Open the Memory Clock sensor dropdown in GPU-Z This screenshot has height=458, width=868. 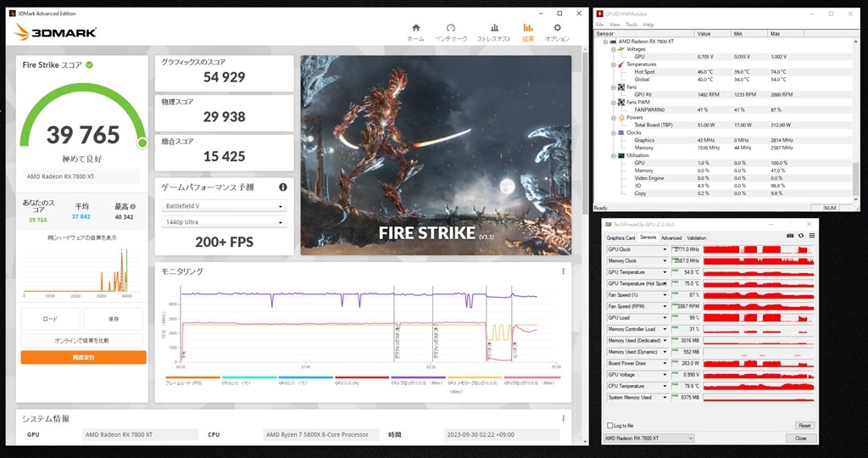tap(665, 261)
